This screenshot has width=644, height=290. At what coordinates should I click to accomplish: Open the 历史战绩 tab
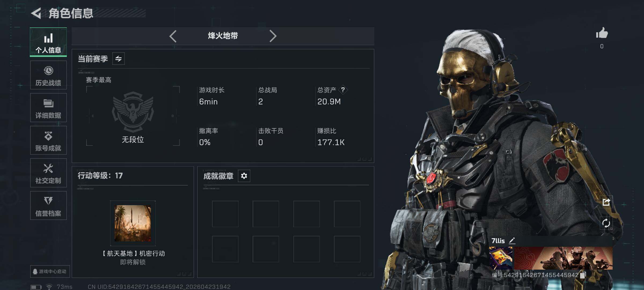coord(49,75)
